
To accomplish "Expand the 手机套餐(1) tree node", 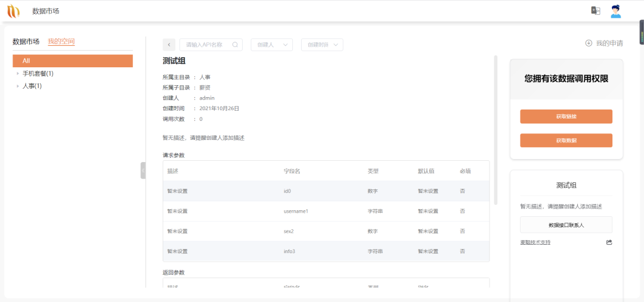I will tap(18, 74).
